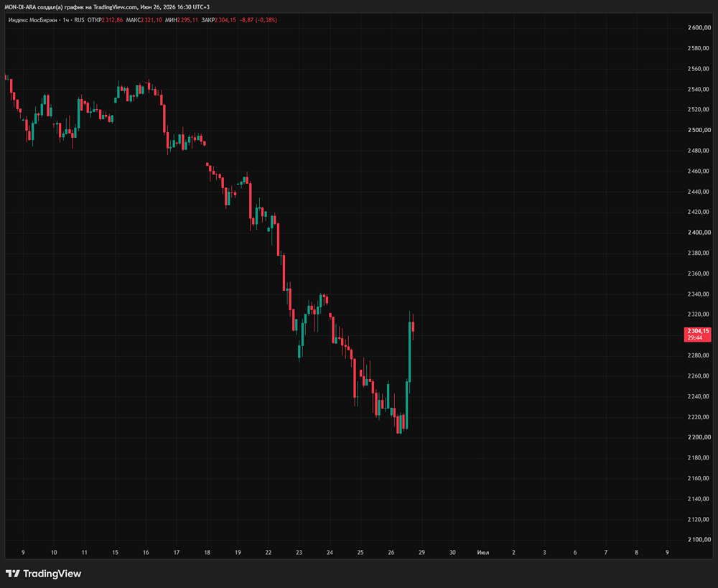Click the 2140,00 price axis label
This screenshot has width=718, height=588.
coord(699,499)
